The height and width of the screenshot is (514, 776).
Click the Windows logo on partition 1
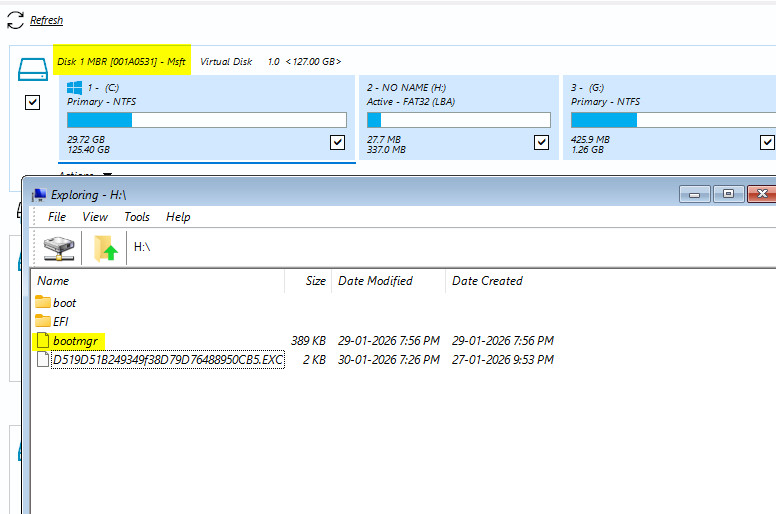coord(76,88)
